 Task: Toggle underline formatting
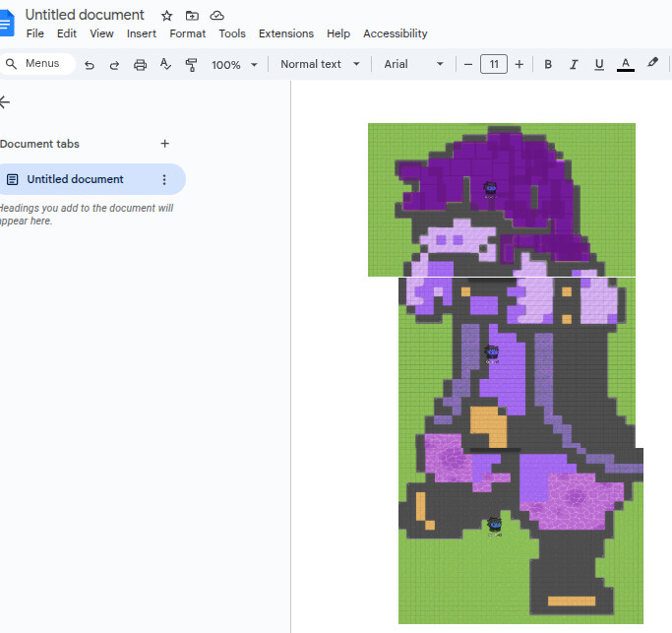click(x=599, y=65)
